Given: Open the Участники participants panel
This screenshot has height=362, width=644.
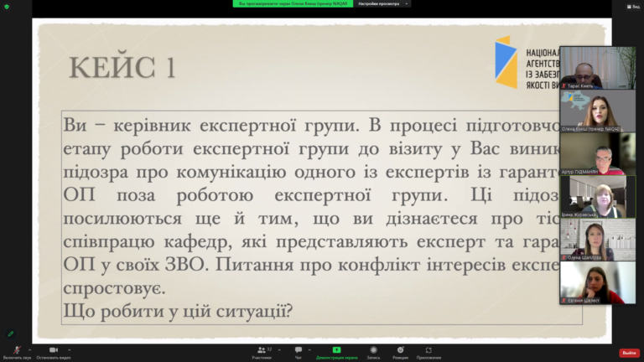Looking at the screenshot, I should tap(262, 350).
